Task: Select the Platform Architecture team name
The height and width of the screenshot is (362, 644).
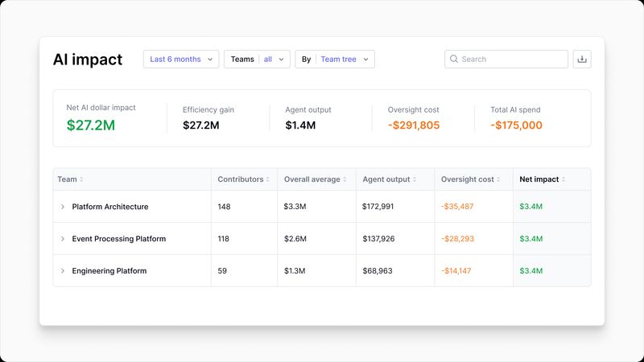Action: [110, 207]
